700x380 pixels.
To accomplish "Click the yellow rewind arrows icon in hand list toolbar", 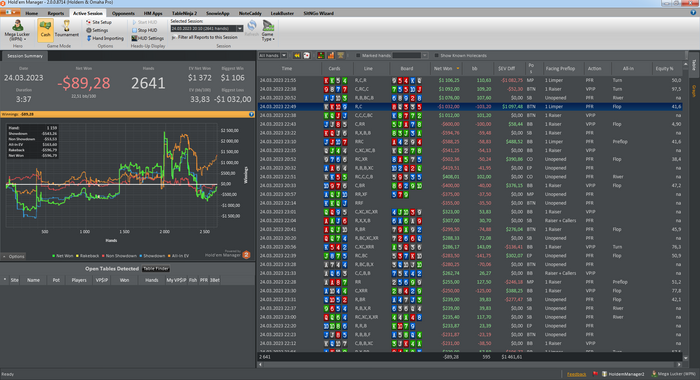I will pyautogui.click(x=297, y=55).
